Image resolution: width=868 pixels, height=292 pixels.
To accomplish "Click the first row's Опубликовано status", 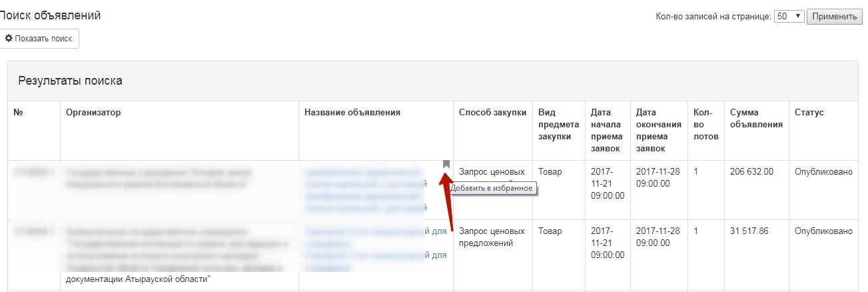I will pyautogui.click(x=823, y=172).
